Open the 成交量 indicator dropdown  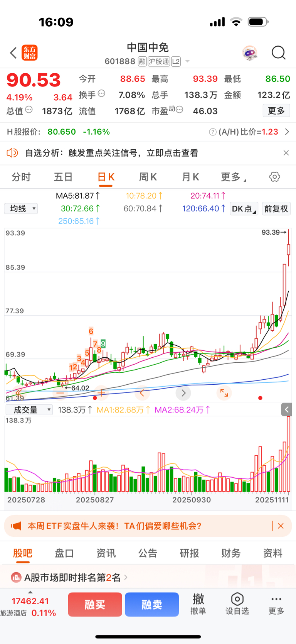point(29,410)
